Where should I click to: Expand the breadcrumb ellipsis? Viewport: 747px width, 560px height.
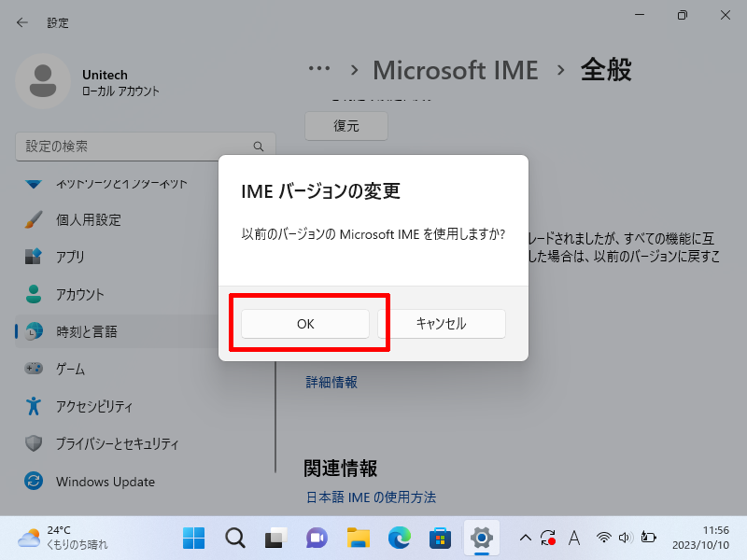click(x=318, y=69)
